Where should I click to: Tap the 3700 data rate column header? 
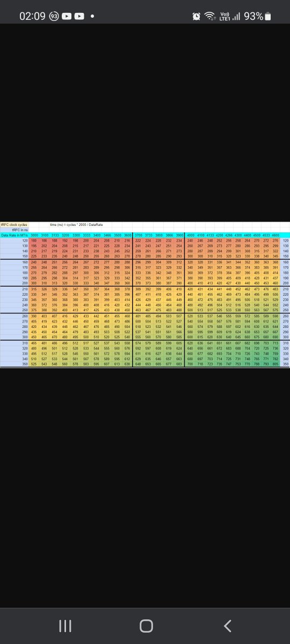139,235
